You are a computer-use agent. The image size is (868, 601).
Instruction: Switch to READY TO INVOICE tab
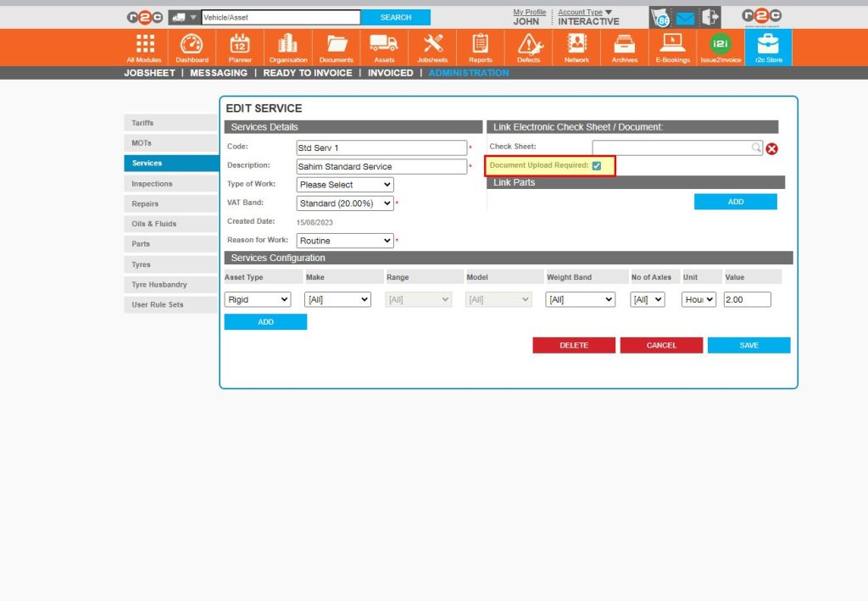(308, 73)
